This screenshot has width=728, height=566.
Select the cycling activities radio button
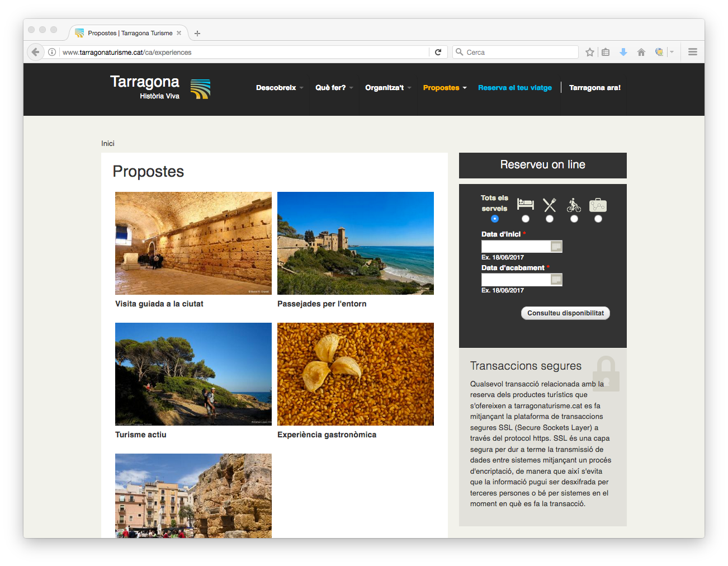coord(574,219)
